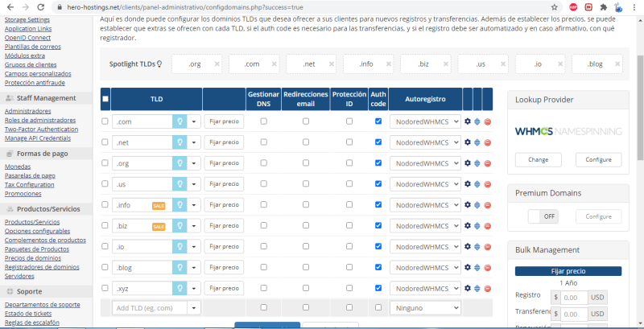Screen dimensions: 644x329
Task: Open Administradores in Staff Management
Action: pyautogui.click(x=28, y=111)
